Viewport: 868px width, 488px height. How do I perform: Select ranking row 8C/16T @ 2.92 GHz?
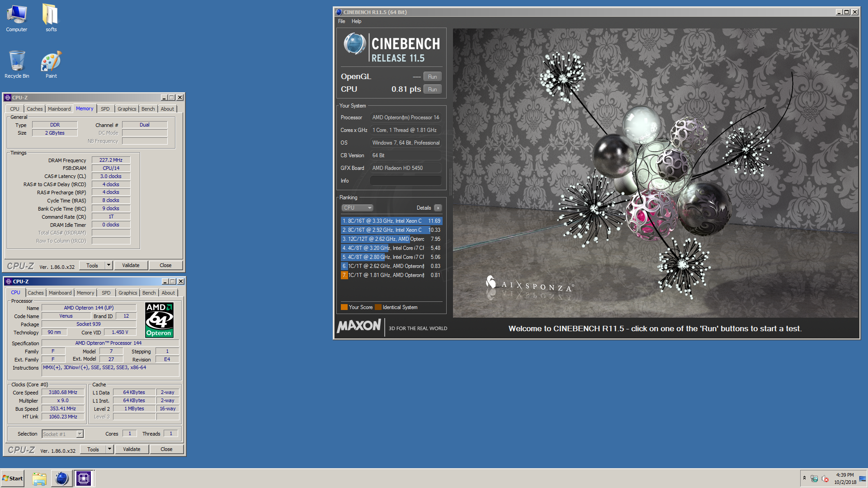[x=392, y=230]
